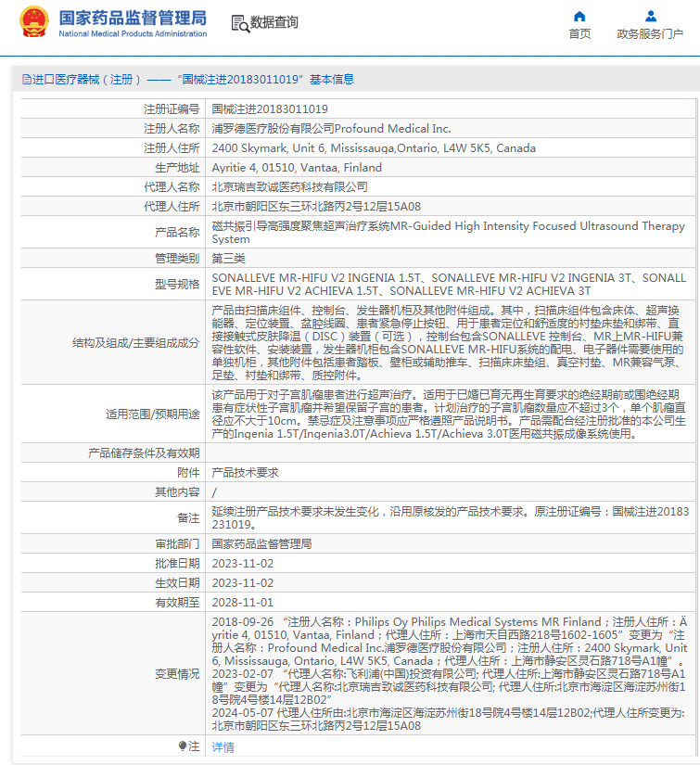Click the 数据查询 label
700x765 pixels.
pyautogui.click(x=274, y=22)
